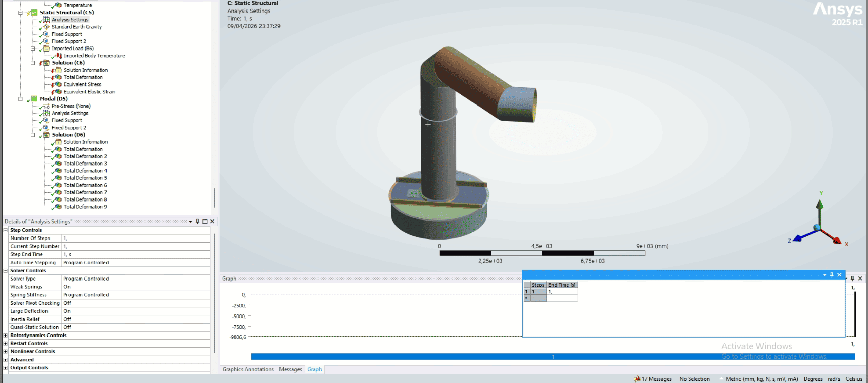This screenshot has width=868, height=383.
Task: Click the Equivalent Stress result icon
Action: pyautogui.click(x=59, y=84)
